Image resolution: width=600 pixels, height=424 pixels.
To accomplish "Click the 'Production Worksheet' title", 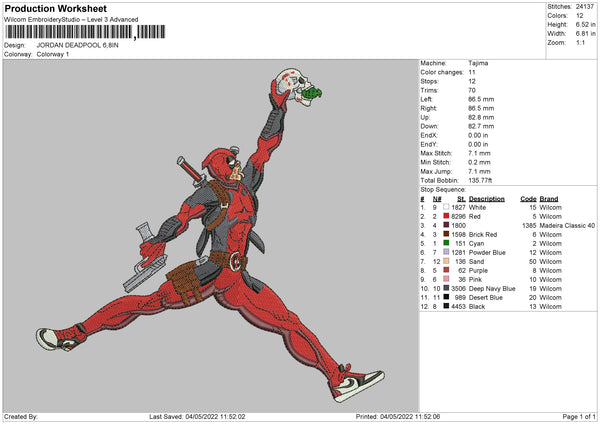I will tap(55, 8).
